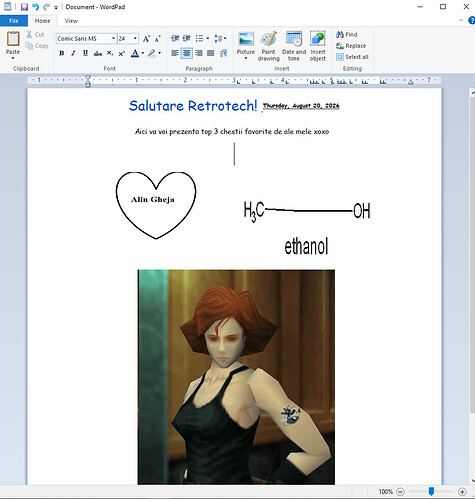Click Select all in Editing group
The height and width of the screenshot is (499, 475).
tap(352, 57)
